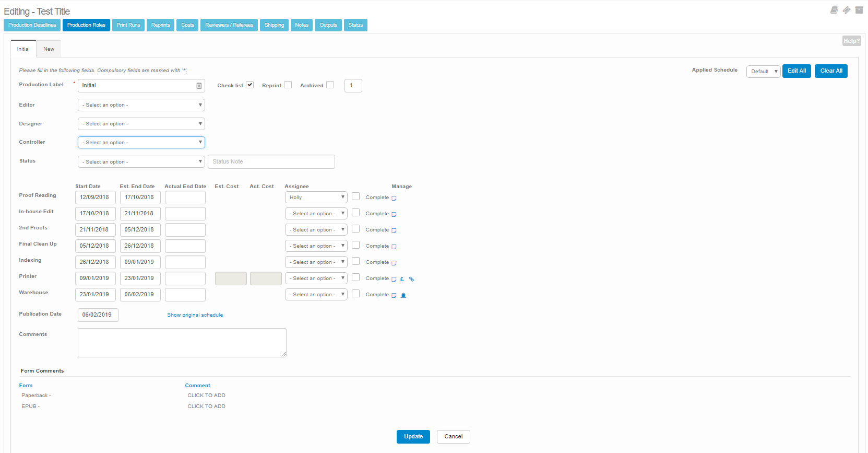Viewport: 868px width, 453px height.
Task: Click the archive box icon at top right
Action: click(859, 10)
